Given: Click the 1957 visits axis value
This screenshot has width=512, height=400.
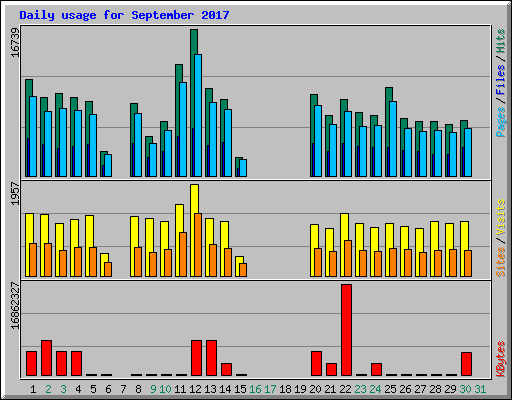Looking at the screenshot, I should (x=15, y=193).
